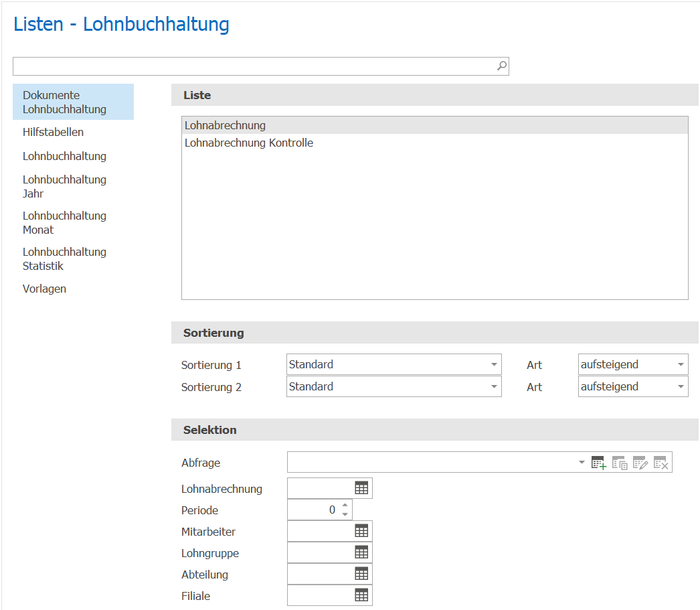This screenshot has height=610, width=700.
Task: Open Lohnbuchhaltung Statistik category
Action: coord(64,259)
